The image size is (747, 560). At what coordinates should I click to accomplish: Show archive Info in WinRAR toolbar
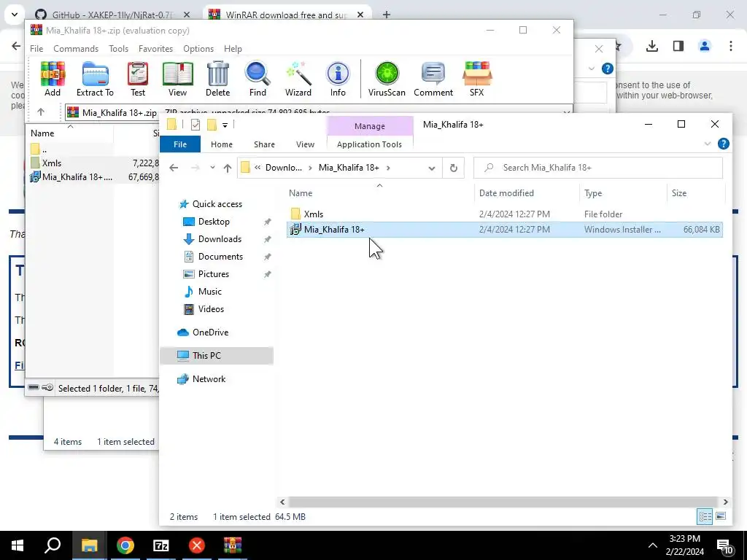point(338,79)
